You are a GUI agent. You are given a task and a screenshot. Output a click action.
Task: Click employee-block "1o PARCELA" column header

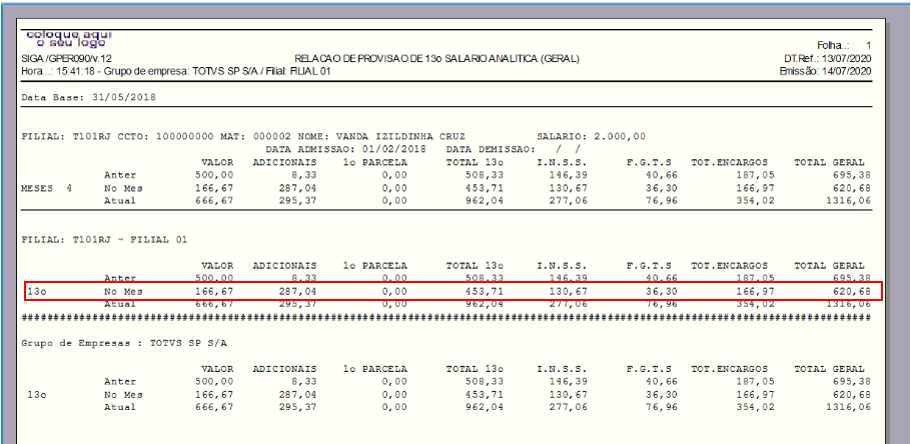coord(375,162)
